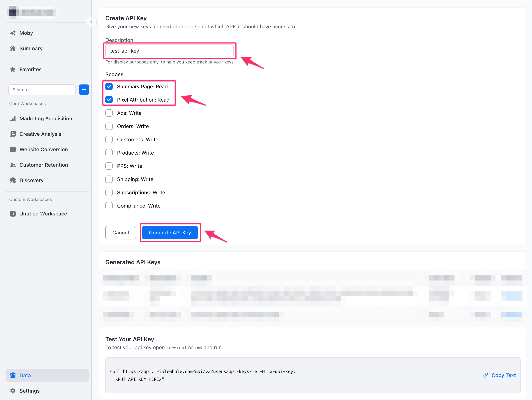Uncheck Summary Page: Read scope
This screenshot has width=532, height=400.
(x=109, y=86)
